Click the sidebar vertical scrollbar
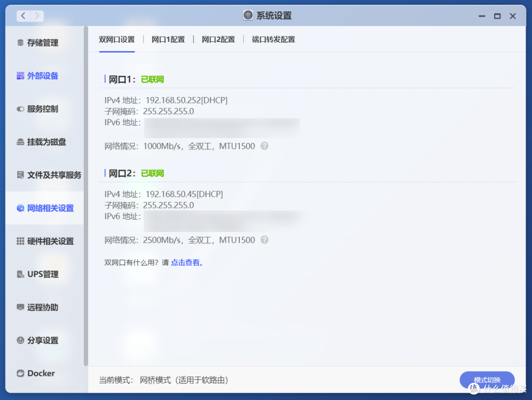Image resolution: width=532 pixels, height=400 pixels. click(86, 196)
